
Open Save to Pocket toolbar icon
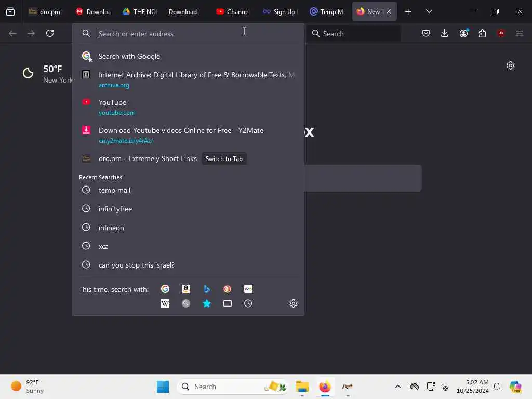pos(426,33)
